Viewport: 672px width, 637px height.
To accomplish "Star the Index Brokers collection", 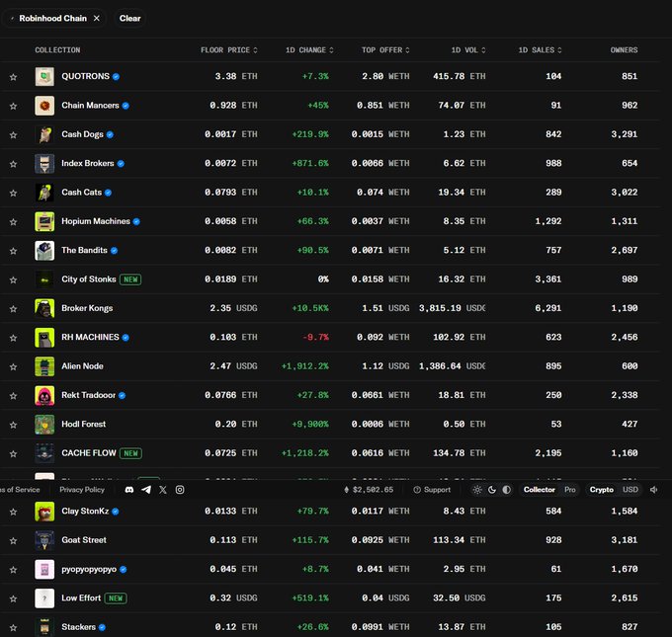I will tap(13, 164).
